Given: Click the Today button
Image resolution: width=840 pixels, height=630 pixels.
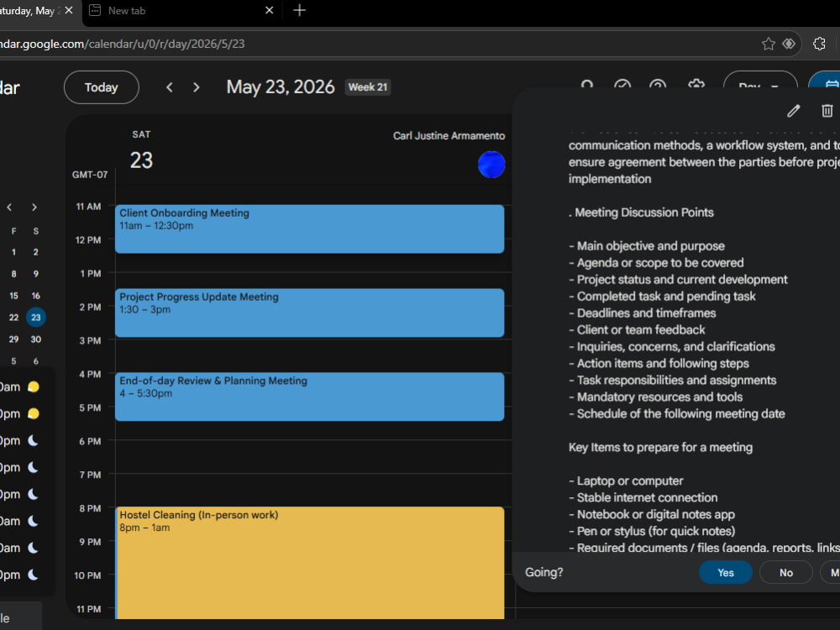Looking at the screenshot, I should tap(102, 87).
